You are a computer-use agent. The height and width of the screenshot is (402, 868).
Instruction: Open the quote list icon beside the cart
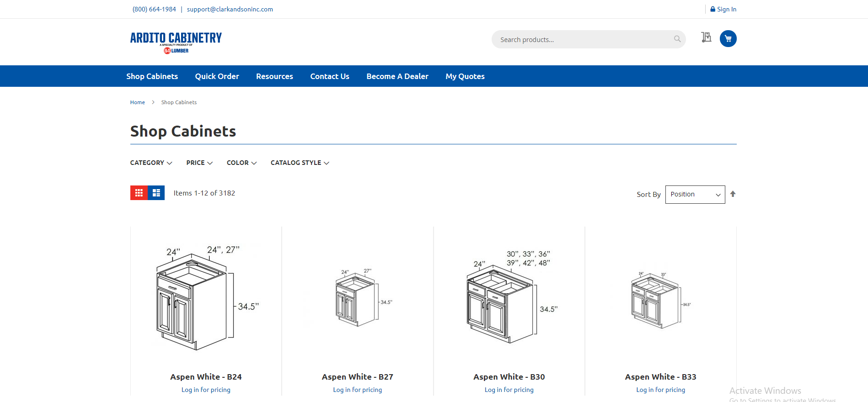pyautogui.click(x=706, y=37)
